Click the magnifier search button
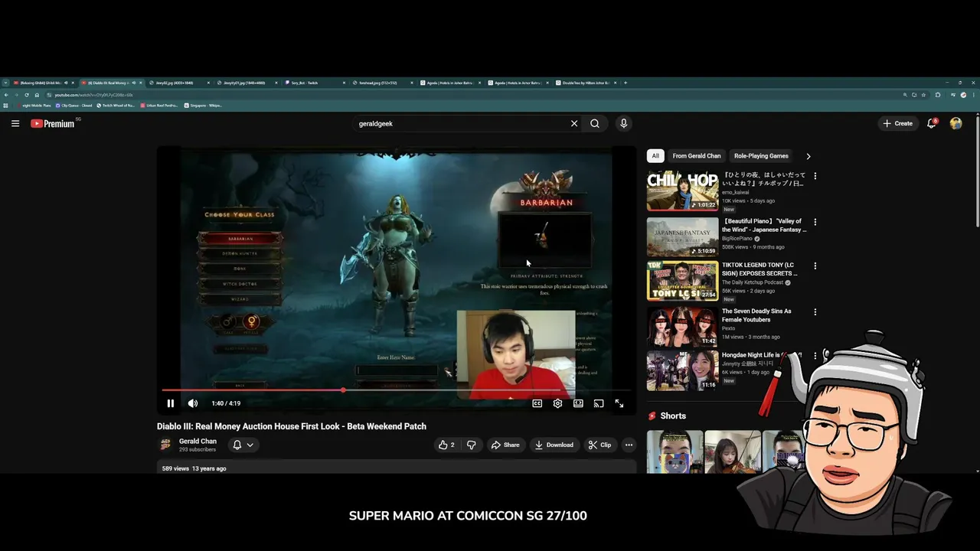The image size is (980, 551). [x=595, y=123]
